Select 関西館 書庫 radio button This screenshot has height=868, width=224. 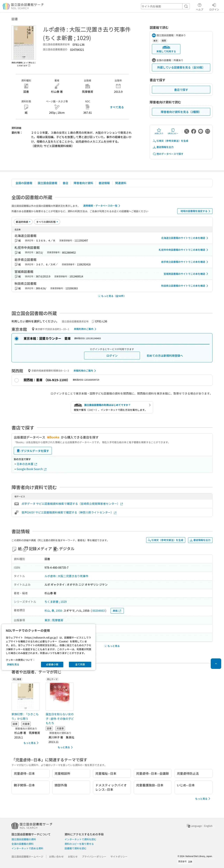tap(17, 380)
